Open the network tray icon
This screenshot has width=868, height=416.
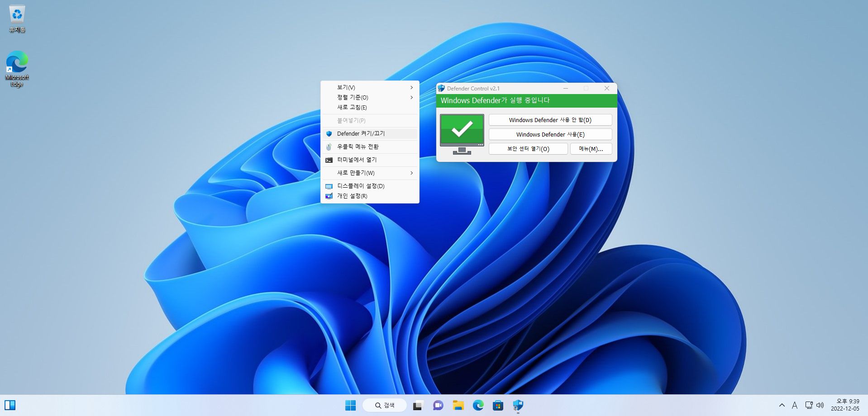809,405
